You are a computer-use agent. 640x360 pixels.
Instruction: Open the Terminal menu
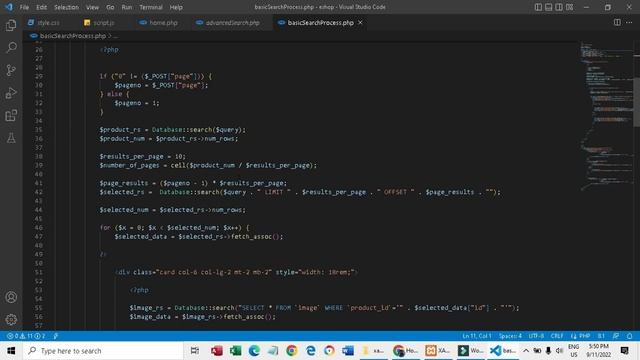[151, 7]
